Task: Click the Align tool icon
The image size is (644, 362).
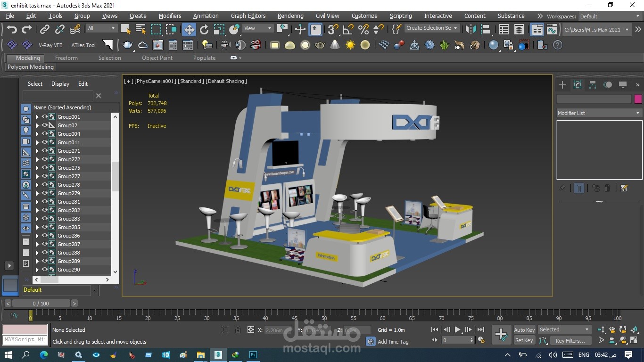Action: [x=486, y=29]
